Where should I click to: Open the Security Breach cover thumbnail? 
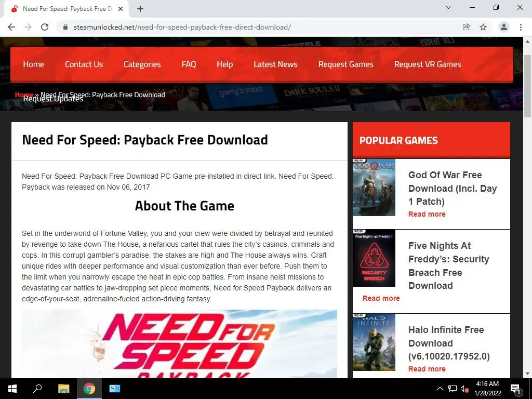pos(374,258)
